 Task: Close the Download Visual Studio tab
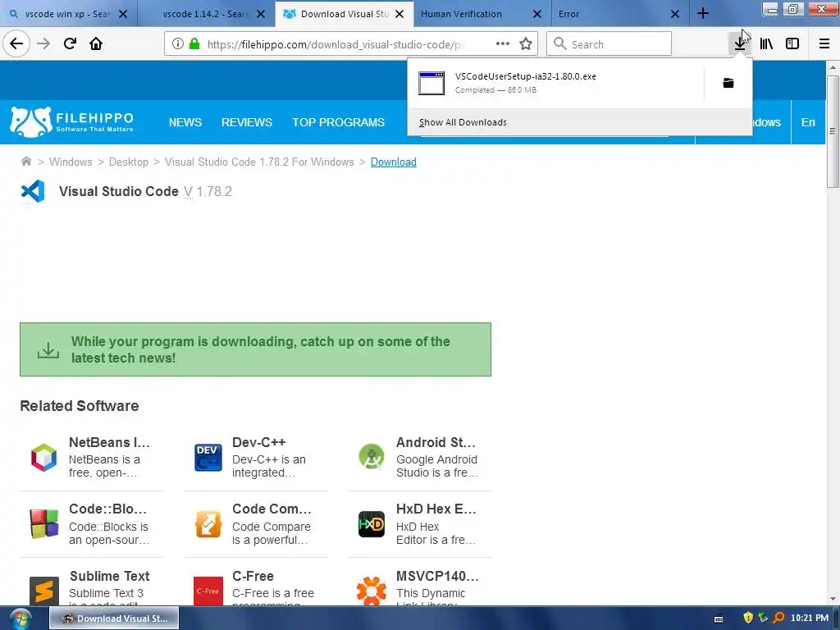[x=399, y=15]
